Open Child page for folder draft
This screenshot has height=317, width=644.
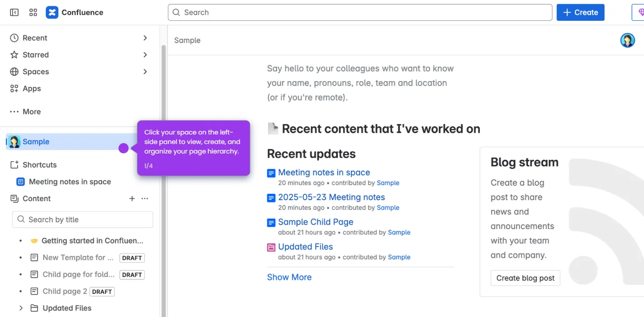click(x=79, y=274)
